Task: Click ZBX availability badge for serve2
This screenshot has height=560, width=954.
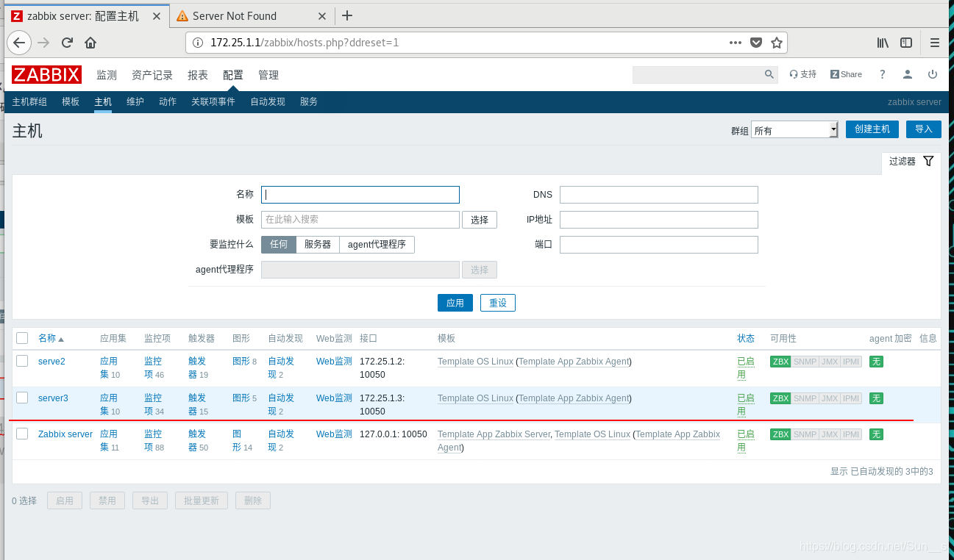Action: (x=780, y=362)
